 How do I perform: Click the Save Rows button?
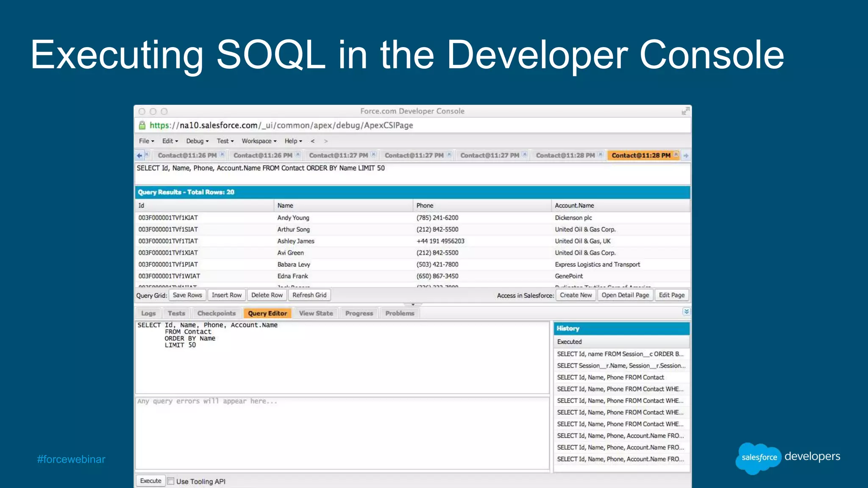coord(187,295)
